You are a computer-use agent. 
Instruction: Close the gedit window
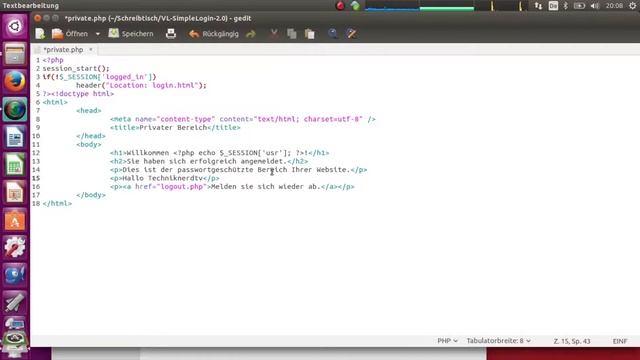(38, 18)
